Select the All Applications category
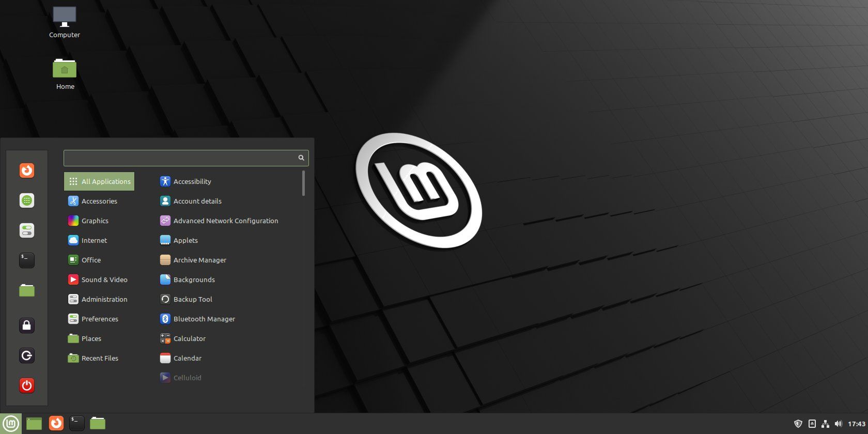This screenshot has width=868, height=434. click(99, 181)
